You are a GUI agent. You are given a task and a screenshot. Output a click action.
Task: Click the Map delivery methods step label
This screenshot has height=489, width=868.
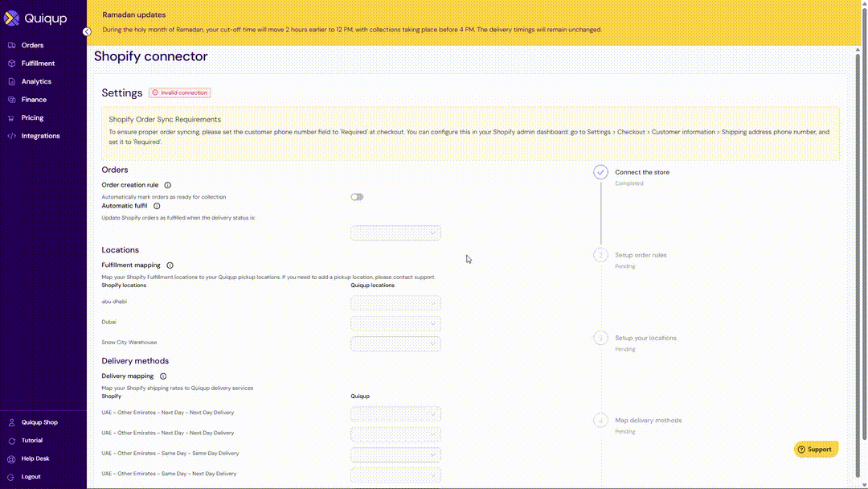[649, 421]
